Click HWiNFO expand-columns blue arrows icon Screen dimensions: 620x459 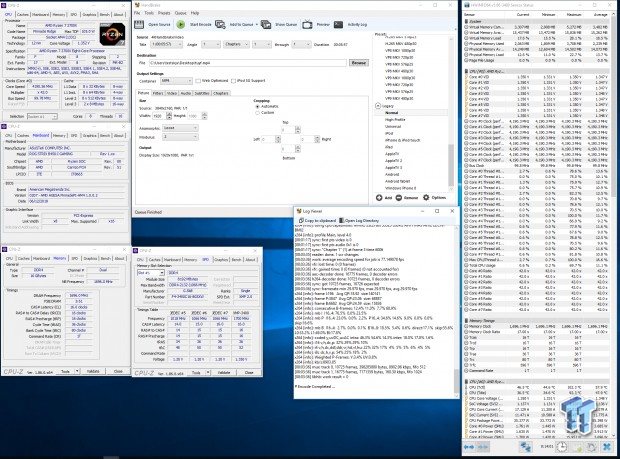tap(469, 447)
